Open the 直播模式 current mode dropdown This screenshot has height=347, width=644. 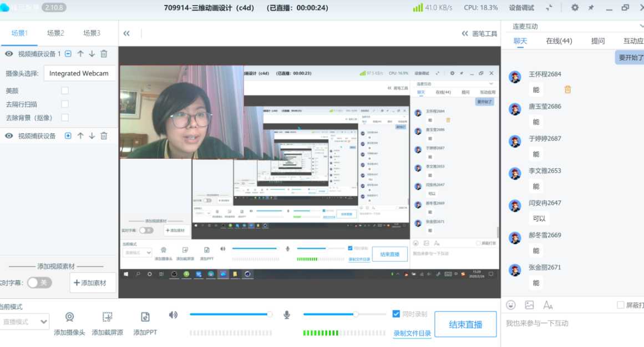click(25, 321)
